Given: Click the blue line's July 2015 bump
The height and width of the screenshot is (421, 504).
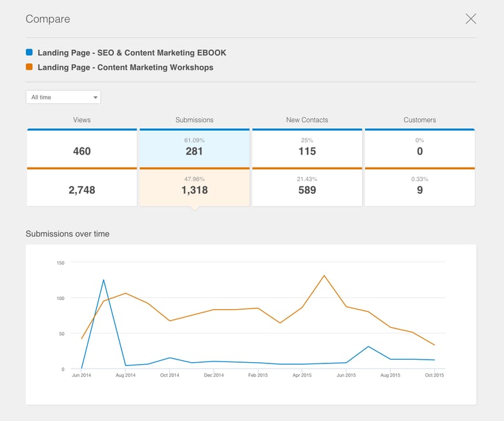Looking at the screenshot, I should click(x=368, y=347).
